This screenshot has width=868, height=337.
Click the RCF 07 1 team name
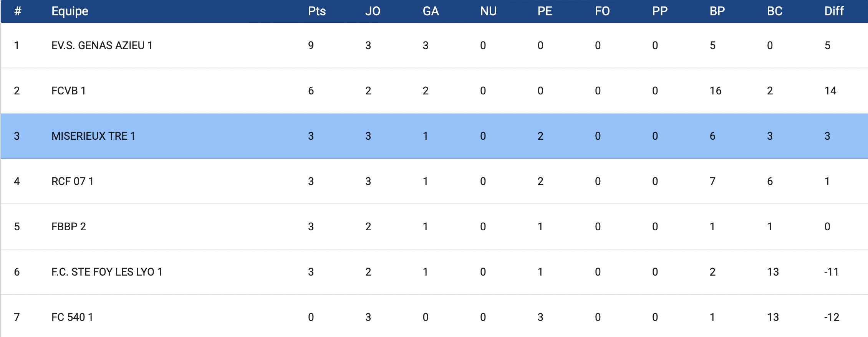[73, 182]
